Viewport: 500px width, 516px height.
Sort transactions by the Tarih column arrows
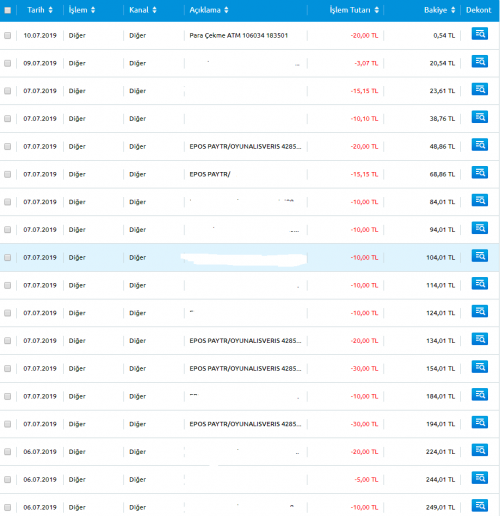pos(50,10)
